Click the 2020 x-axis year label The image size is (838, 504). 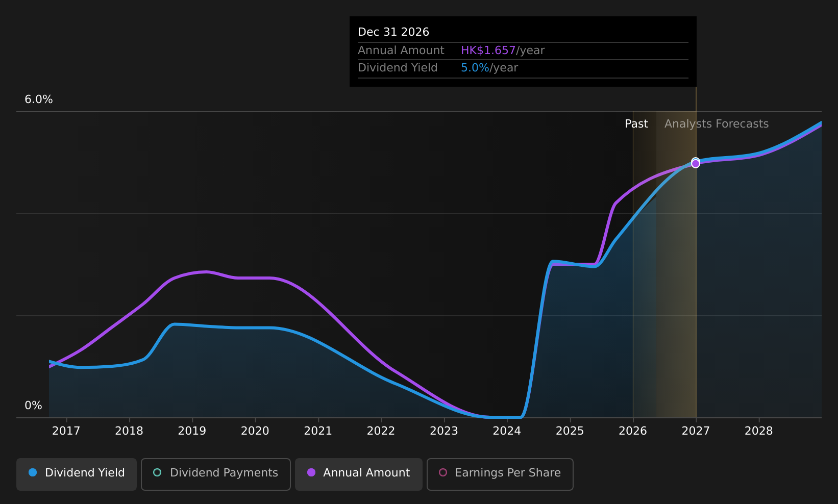click(255, 431)
